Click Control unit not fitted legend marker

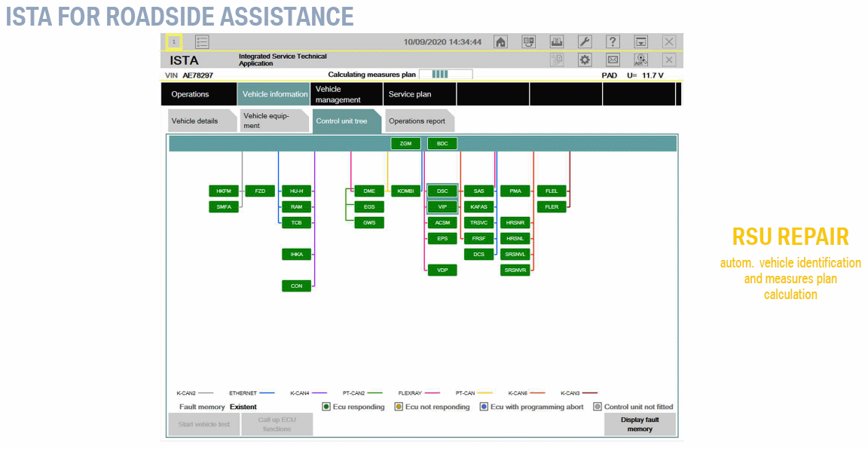tap(598, 407)
